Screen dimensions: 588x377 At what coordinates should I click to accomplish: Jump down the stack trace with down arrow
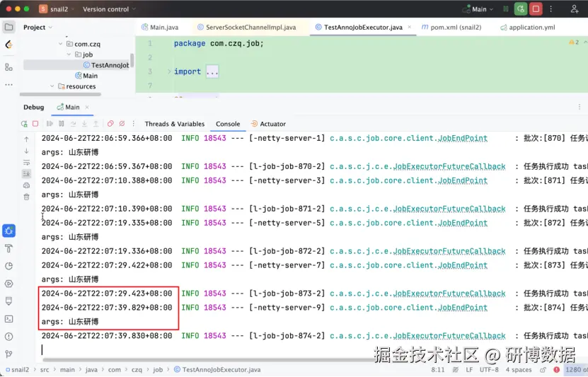(x=26, y=151)
